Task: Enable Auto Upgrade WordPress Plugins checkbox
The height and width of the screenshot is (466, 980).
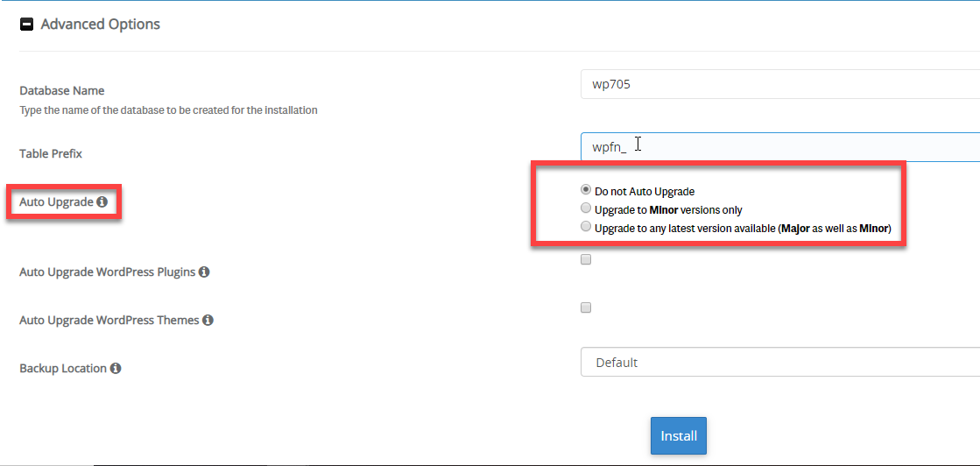Action: coord(586,259)
